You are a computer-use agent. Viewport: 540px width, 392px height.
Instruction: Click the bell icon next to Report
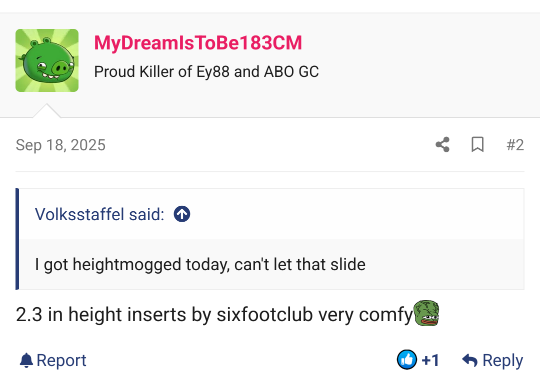[26, 360]
